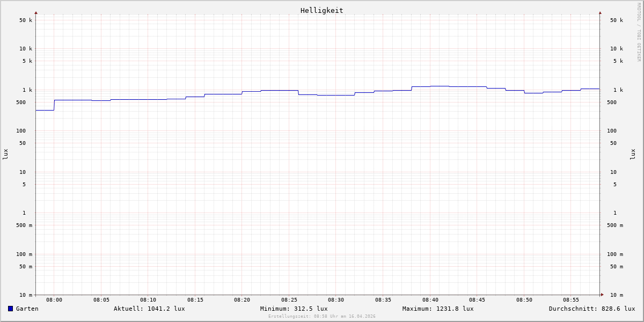Click the Helligkeit chart title
The width and height of the screenshot is (644, 322).
[321, 10]
